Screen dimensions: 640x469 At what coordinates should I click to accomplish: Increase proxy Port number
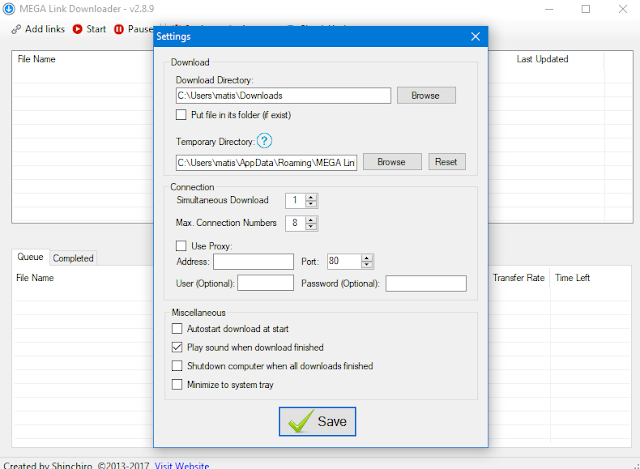tap(367, 258)
